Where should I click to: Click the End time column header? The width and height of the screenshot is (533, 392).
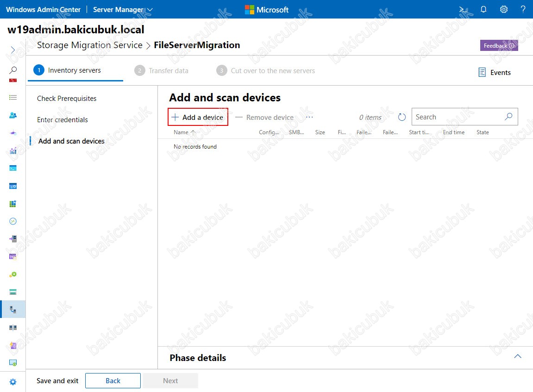454,132
